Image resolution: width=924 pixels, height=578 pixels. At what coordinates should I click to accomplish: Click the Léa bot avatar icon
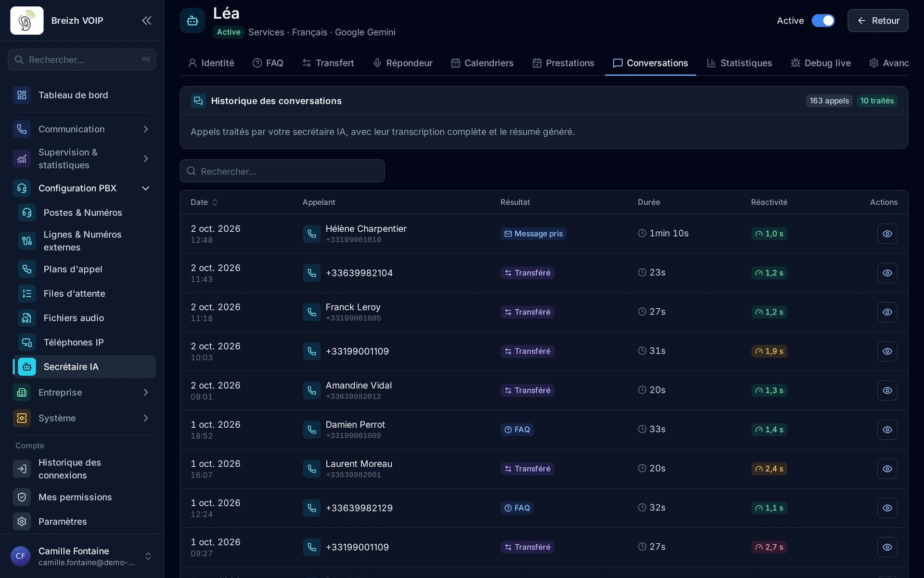coord(192,21)
